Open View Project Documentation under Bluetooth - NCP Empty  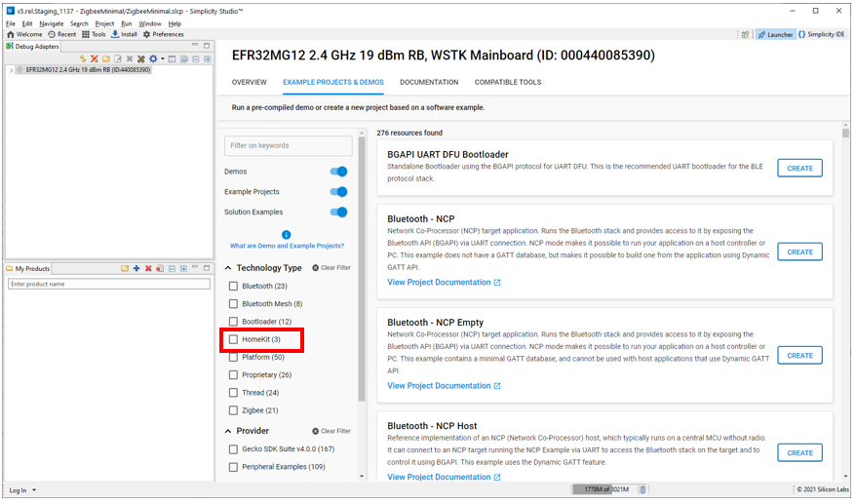[444, 385]
